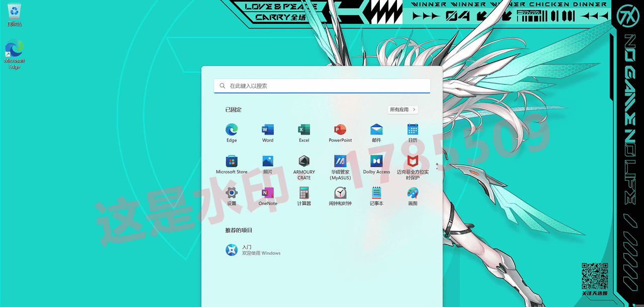Launch OneNote
This screenshot has width=644, height=307.
pyautogui.click(x=268, y=193)
